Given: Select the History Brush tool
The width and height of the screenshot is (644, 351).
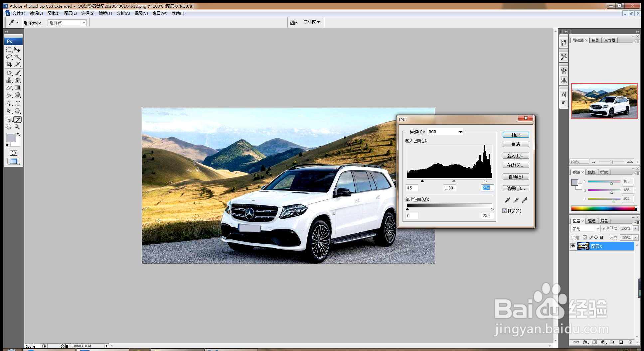Looking at the screenshot, I should tap(18, 80).
